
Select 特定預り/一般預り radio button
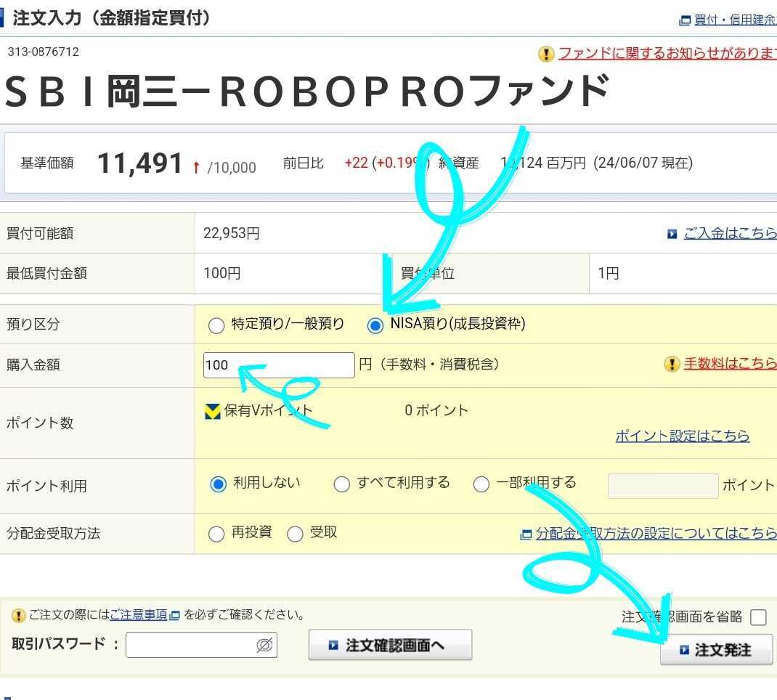click(216, 325)
